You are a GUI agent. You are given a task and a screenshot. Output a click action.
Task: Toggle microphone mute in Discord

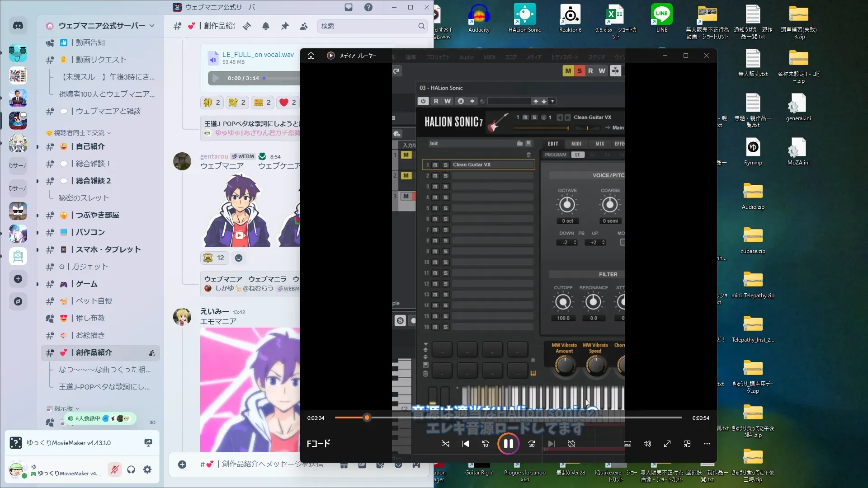115,470
